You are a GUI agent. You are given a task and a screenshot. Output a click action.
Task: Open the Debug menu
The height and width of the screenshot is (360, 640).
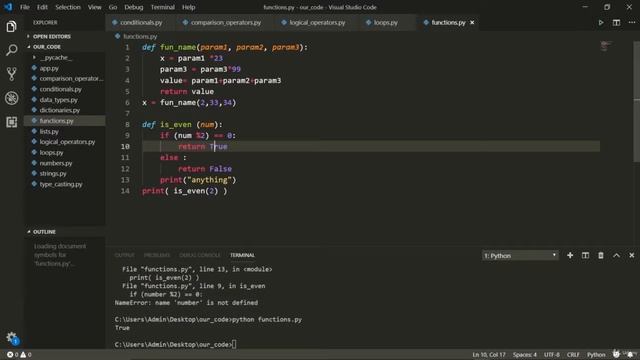pos(133,7)
